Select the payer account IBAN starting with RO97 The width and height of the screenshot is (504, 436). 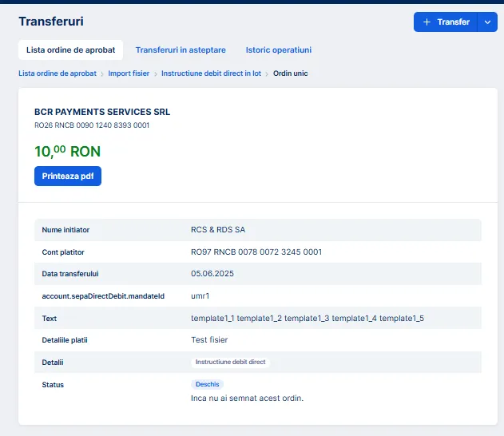click(x=256, y=252)
